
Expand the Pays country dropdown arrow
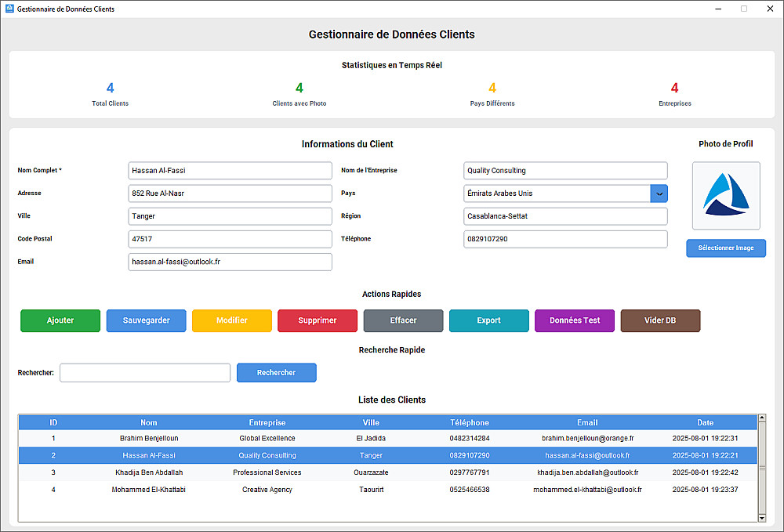[659, 194]
